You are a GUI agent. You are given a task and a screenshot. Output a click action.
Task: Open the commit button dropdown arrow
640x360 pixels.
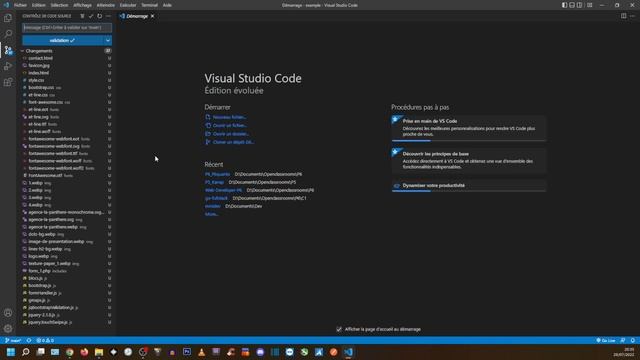point(108,40)
